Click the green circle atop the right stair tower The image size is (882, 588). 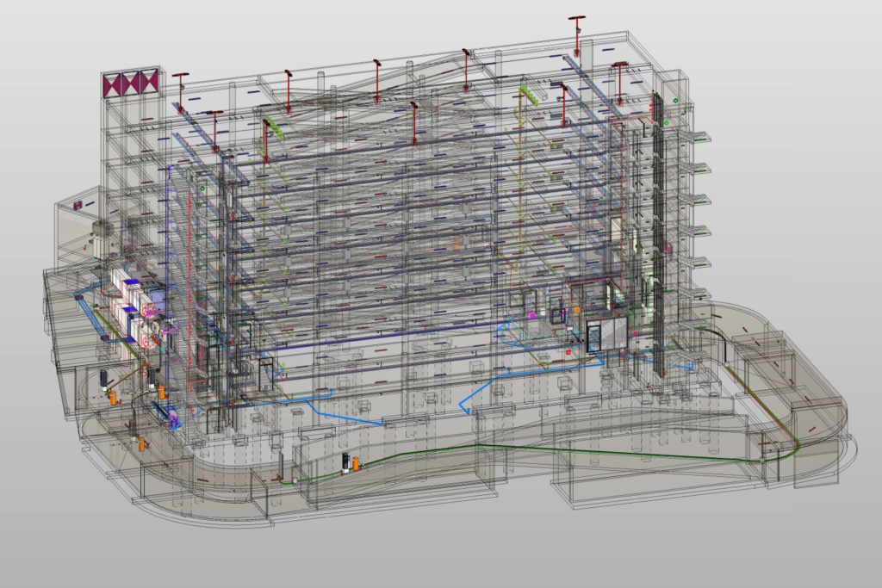(x=676, y=102)
